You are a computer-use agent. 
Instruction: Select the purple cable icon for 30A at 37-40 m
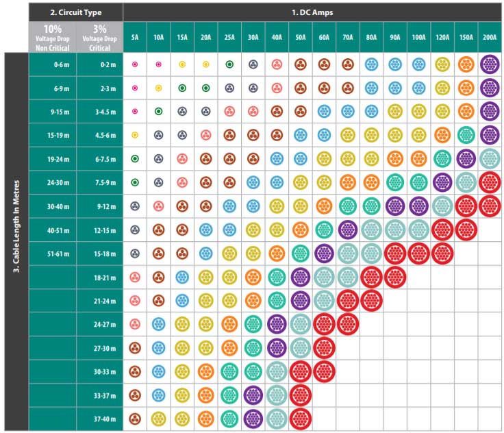pos(253,419)
